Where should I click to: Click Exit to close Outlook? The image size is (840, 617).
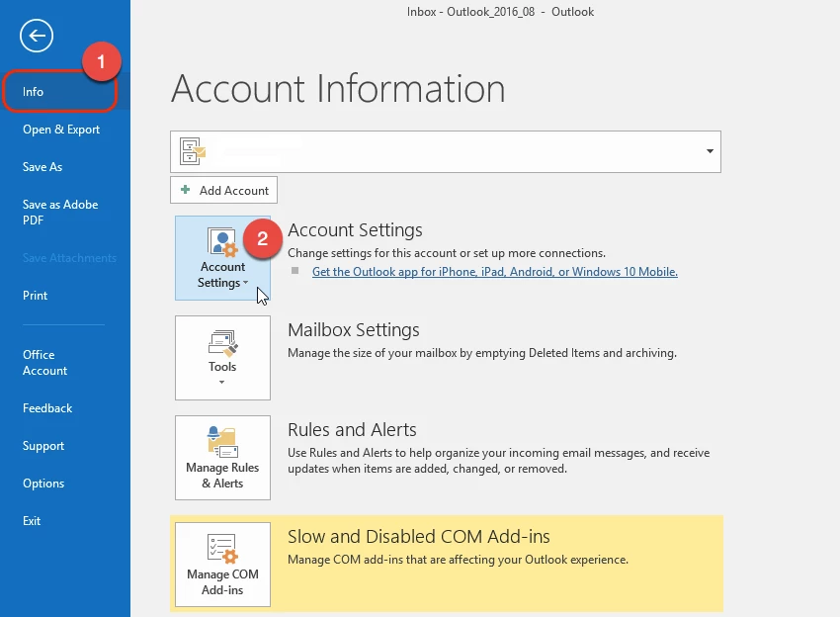(32, 520)
